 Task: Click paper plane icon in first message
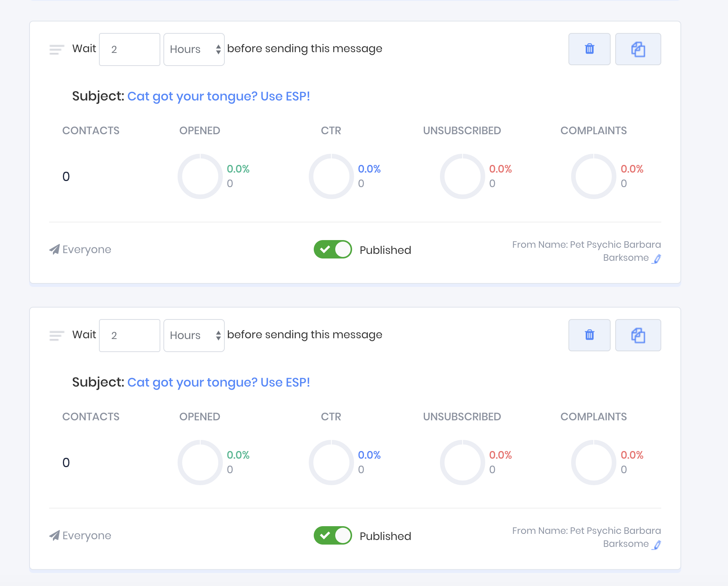coord(54,249)
